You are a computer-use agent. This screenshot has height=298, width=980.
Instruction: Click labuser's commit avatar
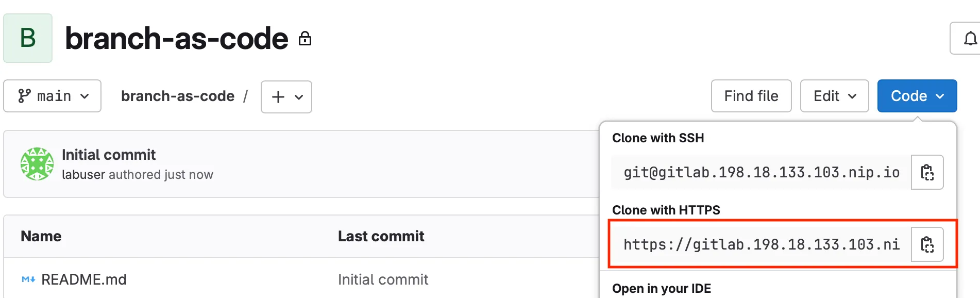pos(37,164)
